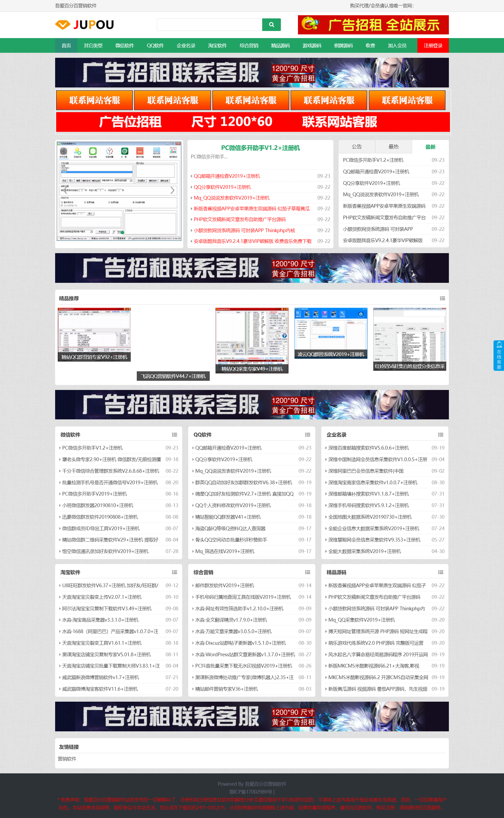This screenshot has height=818, width=504.
Task: Switch to the 最热 tab
Action: pyautogui.click(x=393, y=147)
